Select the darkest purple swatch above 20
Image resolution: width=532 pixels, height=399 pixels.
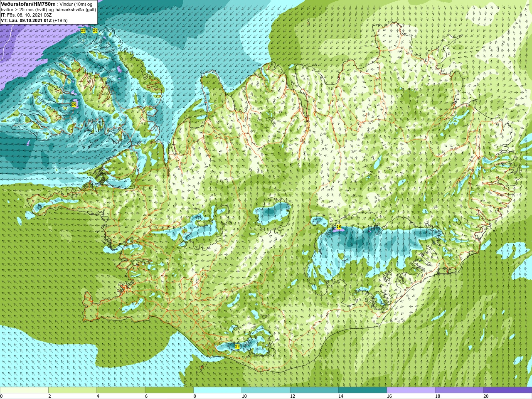507,390
